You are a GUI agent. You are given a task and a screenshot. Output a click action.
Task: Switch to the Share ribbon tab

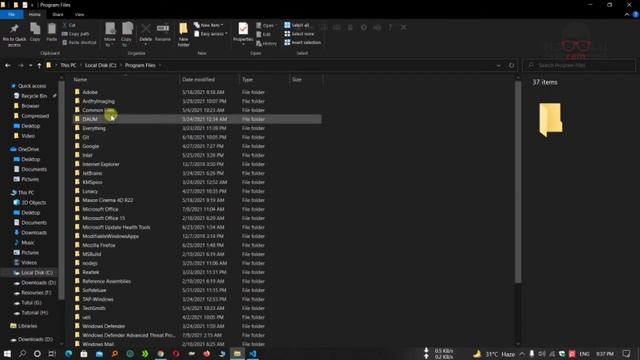[x=58, y=14]
